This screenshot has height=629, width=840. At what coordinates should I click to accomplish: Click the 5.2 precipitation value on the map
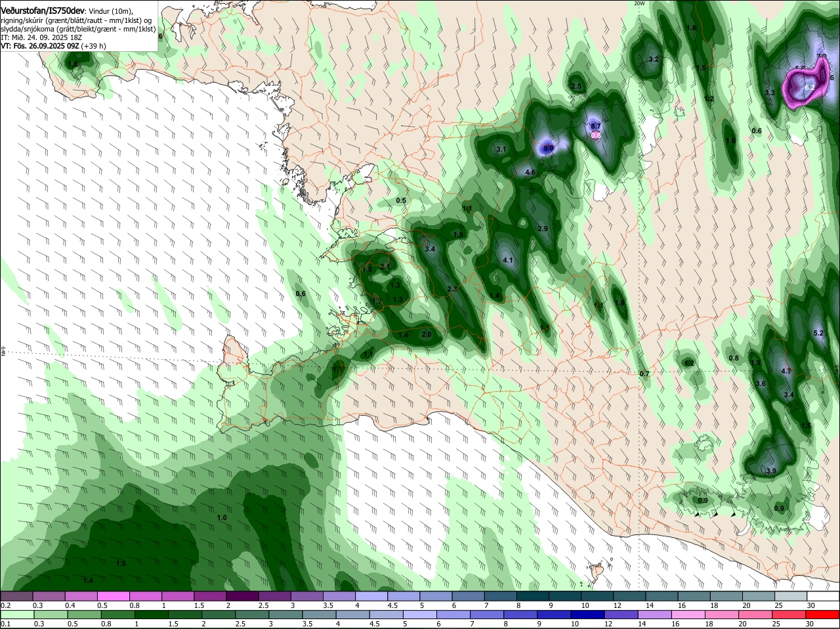818,334
